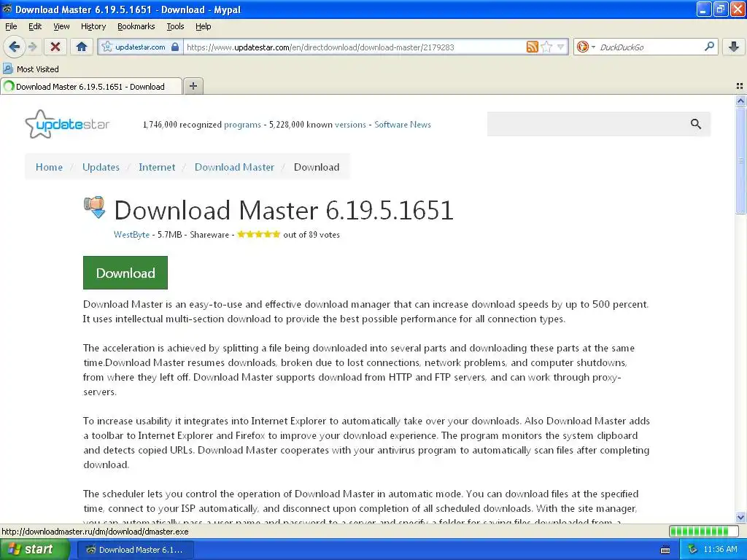Click the status bar dmaster.exe URL text

tap(96, 532)
